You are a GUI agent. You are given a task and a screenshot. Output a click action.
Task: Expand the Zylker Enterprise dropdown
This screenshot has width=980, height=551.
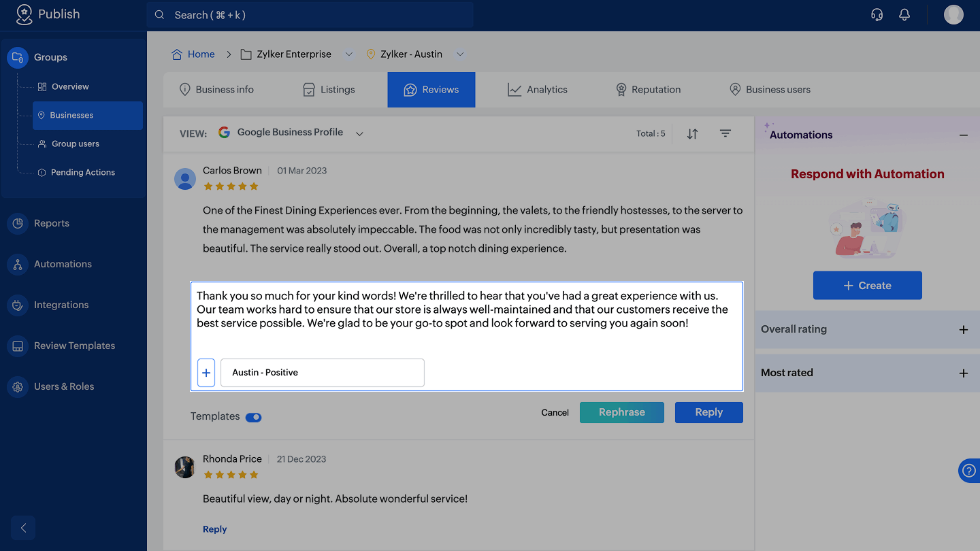click(349, 54)
